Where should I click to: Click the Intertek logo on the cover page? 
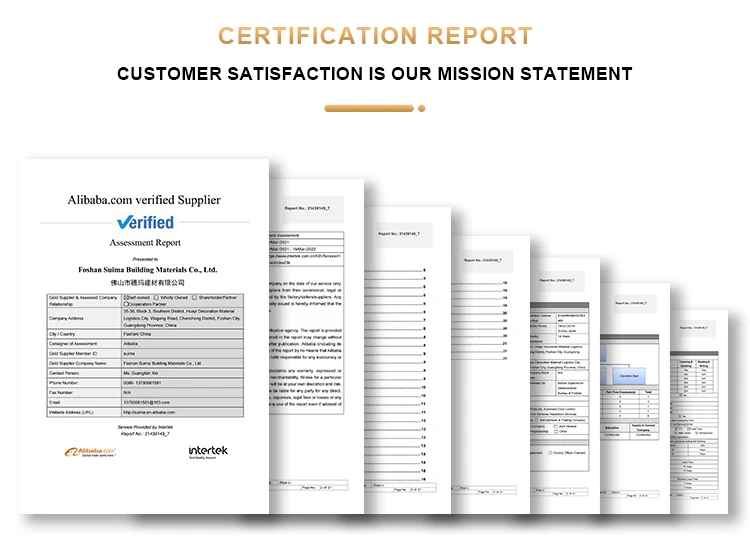tap(208, 452)
